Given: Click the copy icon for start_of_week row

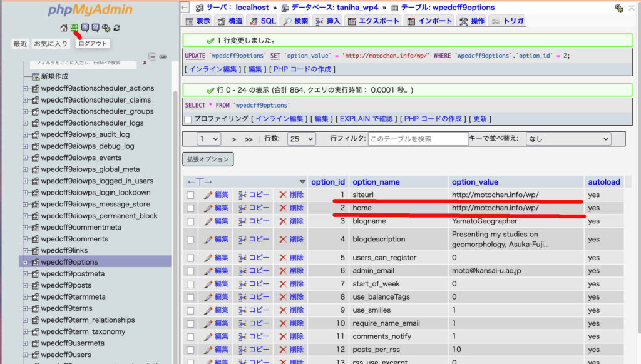Looking at the screenshot, I should click(242, 284).
